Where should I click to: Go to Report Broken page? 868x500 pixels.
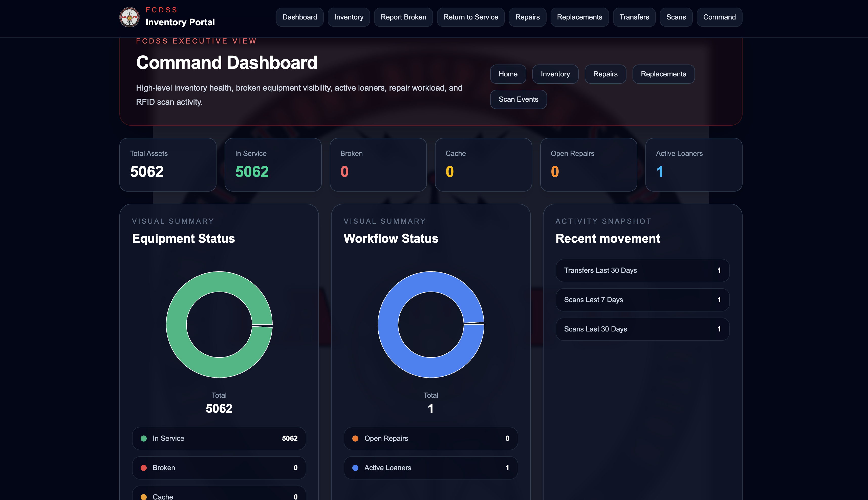403,17
